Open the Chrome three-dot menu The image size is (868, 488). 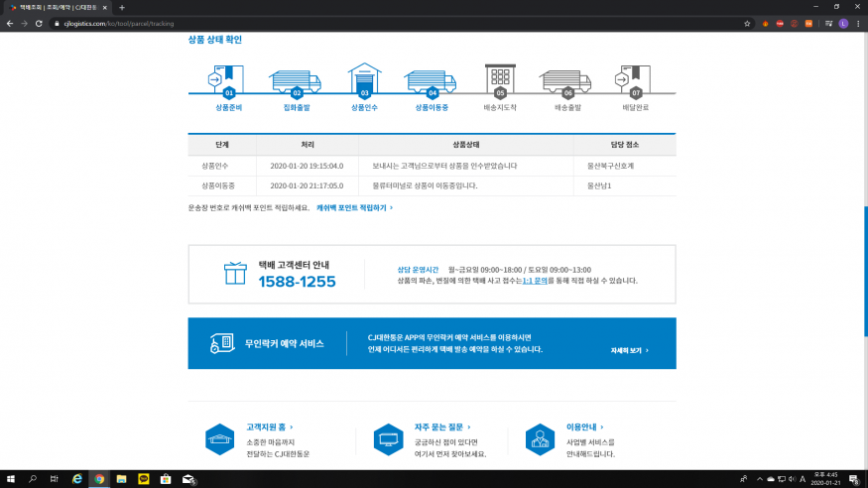[858, 23]
